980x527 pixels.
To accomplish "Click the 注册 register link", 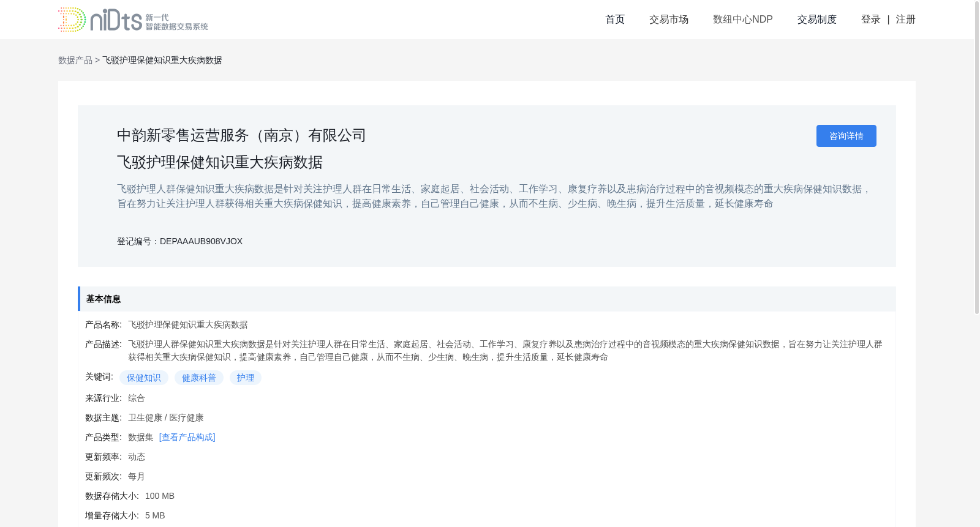I will (x=906, y=20).
